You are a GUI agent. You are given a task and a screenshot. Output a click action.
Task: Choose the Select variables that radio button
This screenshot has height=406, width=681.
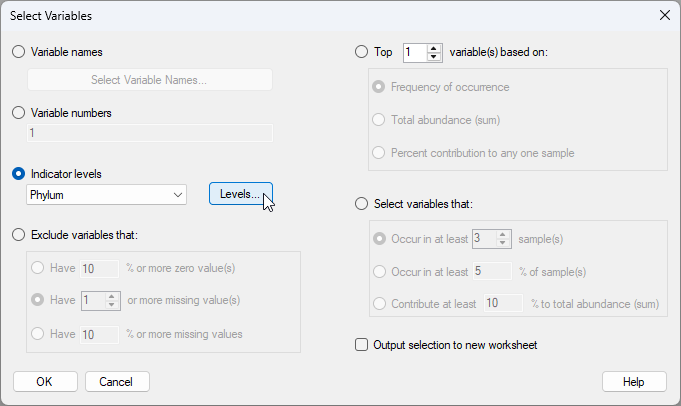361,205
